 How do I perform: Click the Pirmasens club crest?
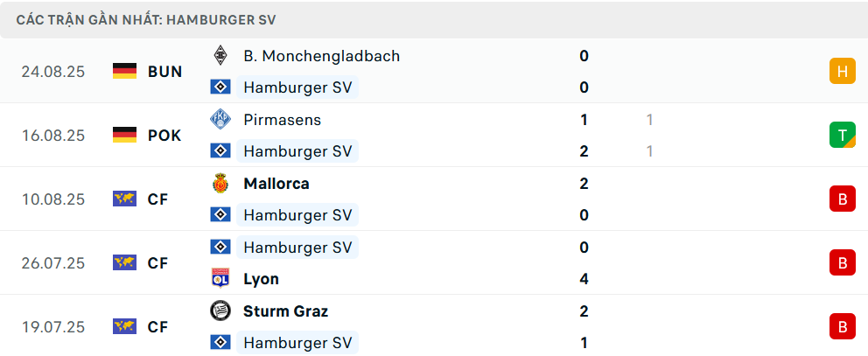(220, 120)
